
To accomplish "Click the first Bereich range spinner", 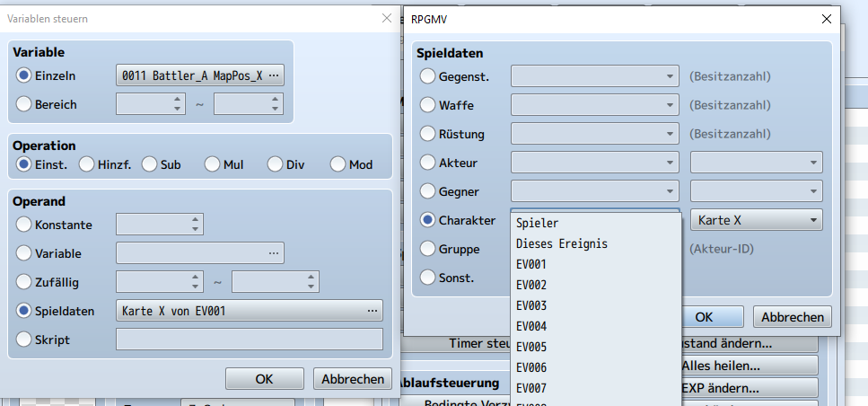I will point(151,104).
